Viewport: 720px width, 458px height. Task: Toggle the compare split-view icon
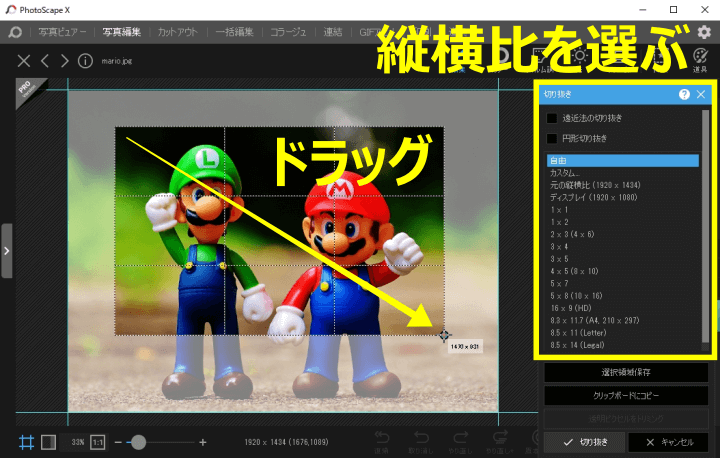[x=48, y=442]
